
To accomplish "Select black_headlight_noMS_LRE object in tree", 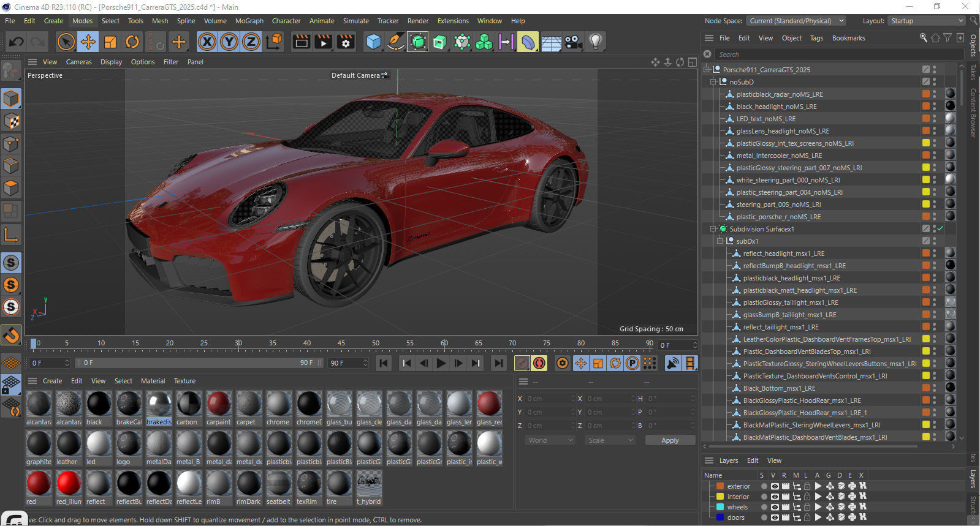I will (x=776, y=107).
